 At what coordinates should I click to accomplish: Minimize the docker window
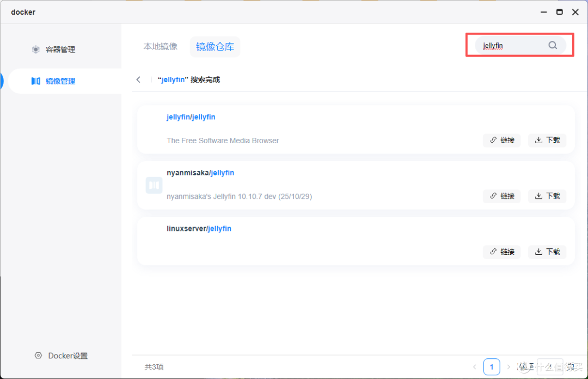tap(544, 12)
